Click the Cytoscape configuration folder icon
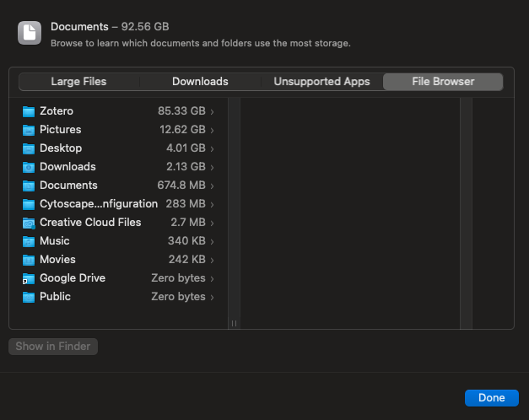The height and width of the screenshot is (420, 529). [29, 204]
